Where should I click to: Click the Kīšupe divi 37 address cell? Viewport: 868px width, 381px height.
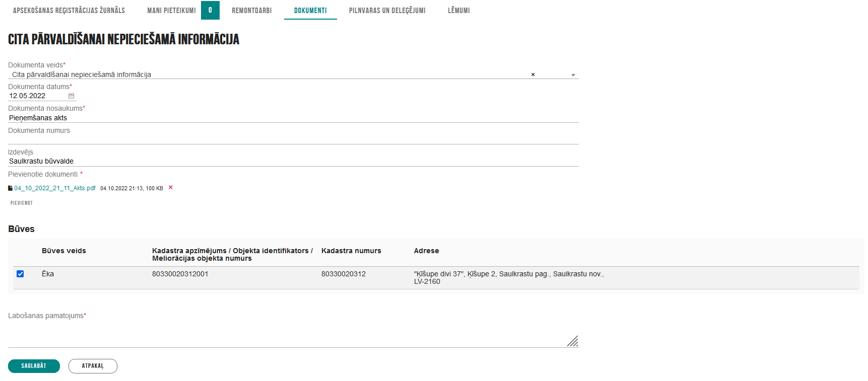tap(509, 277)
